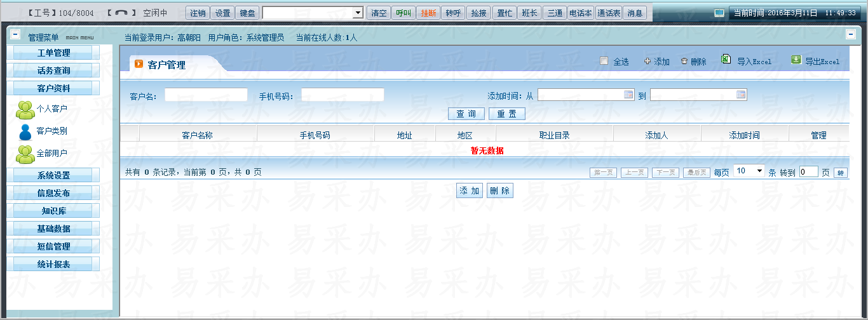The height and width of the screenshot is (320, 868).
Task: Click the plus icon for 添加
Action: tap(648, 62)
